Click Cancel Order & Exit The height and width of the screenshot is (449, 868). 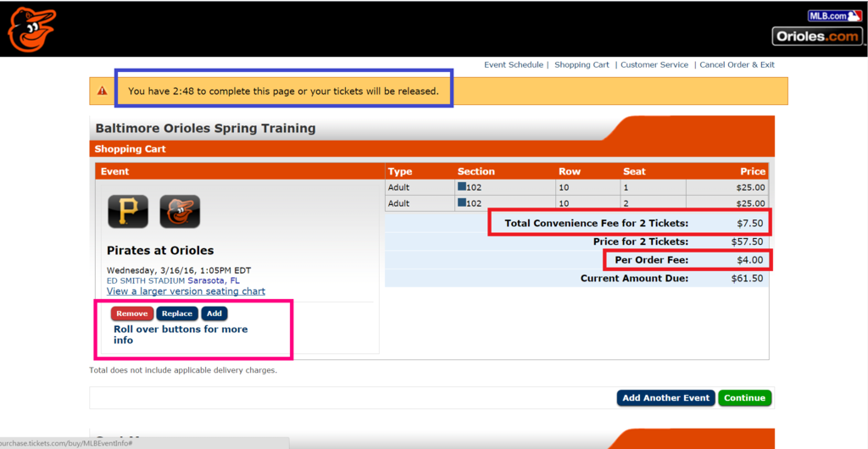click(737, 64)
